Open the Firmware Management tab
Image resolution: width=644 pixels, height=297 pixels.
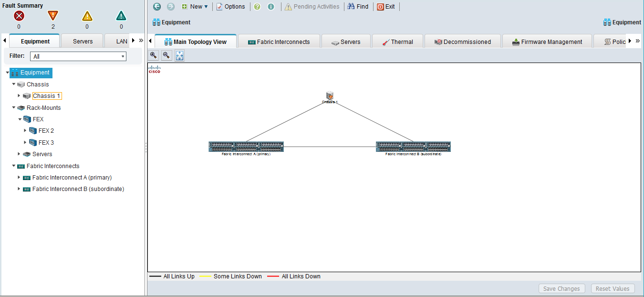(x=547, y=42)
